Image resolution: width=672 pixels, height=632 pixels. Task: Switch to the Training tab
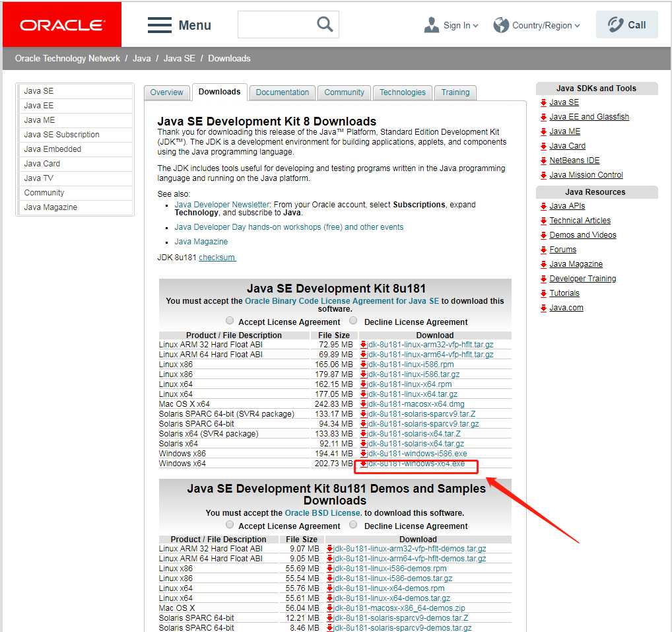click(455, 92)
